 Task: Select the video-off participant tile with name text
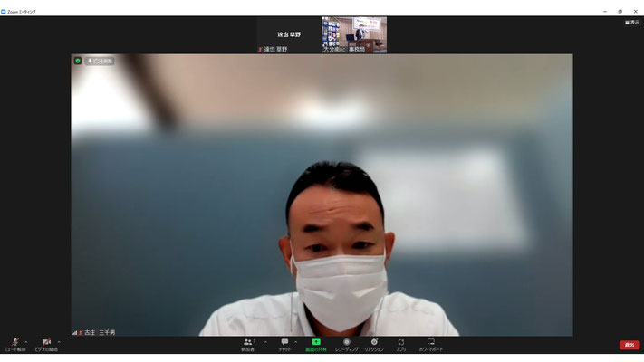pos(289,35)
